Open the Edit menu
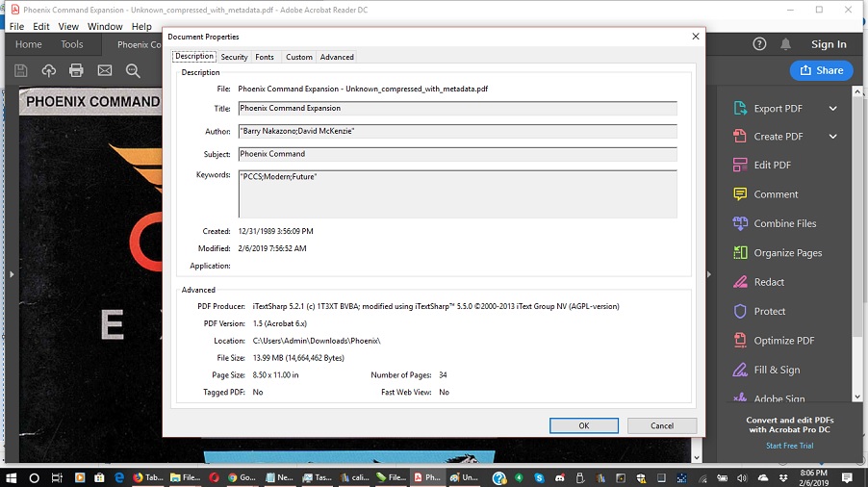Viewport: 868px width, 487px height. (x=41, y=27)
